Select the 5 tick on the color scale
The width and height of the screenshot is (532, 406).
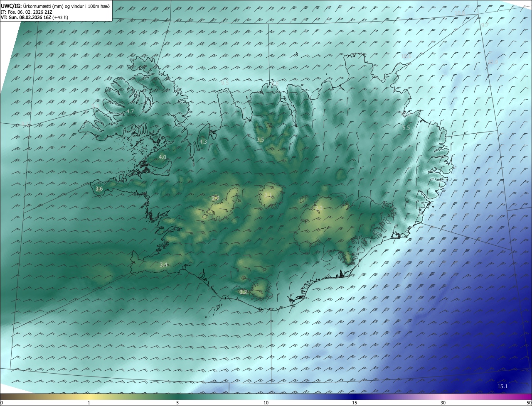[177, 403]
